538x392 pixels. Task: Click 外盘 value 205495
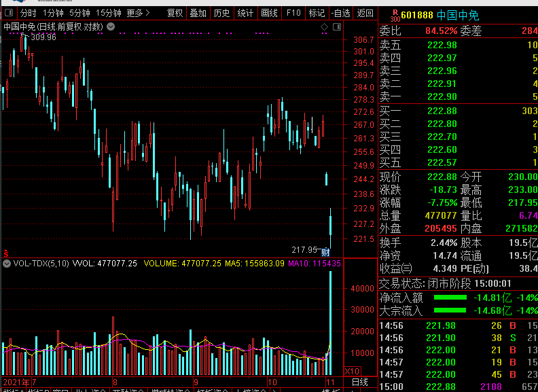[x=441, y=228]
